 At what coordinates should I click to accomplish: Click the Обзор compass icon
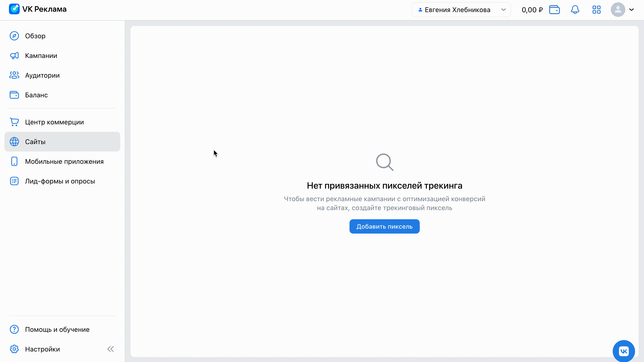[14, 36]
